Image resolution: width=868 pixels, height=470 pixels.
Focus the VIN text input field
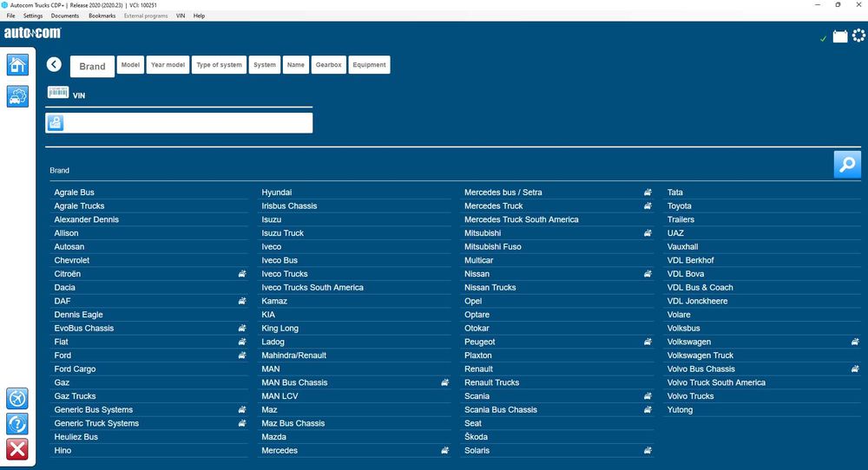point(179,123)
